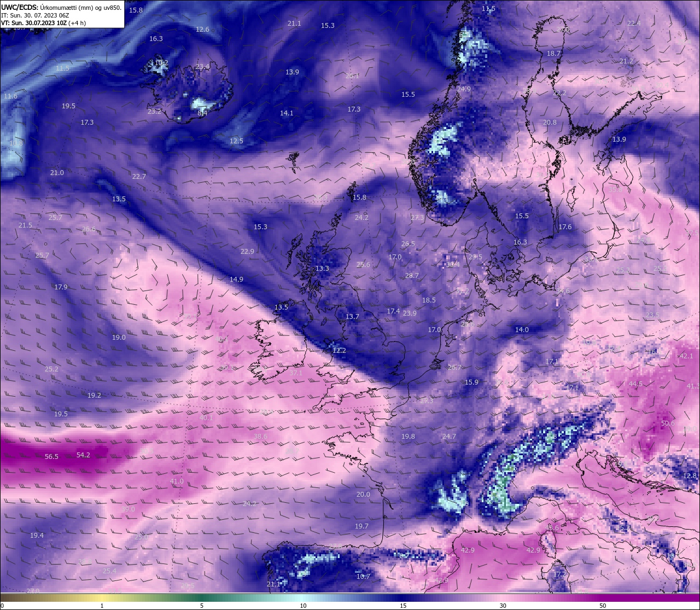Click the 23.9 map value
700x610 pixels.
410,313
